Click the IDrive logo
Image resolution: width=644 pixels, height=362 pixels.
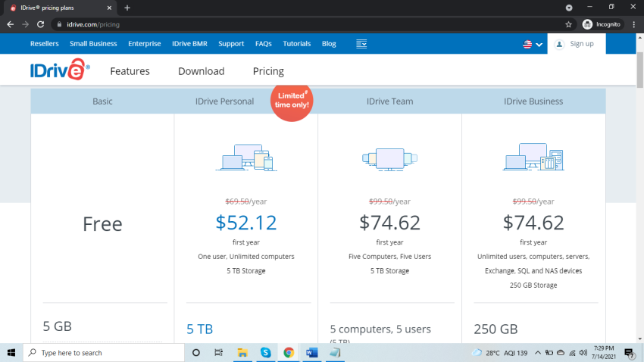tap(60, 70)
